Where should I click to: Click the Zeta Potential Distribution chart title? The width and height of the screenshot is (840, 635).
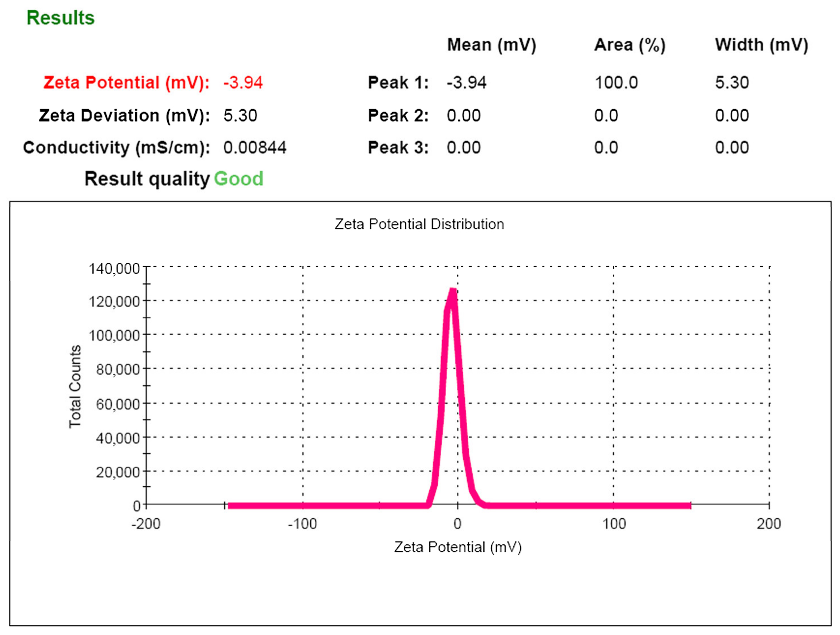pyautogui.click(x=419, y=224)
